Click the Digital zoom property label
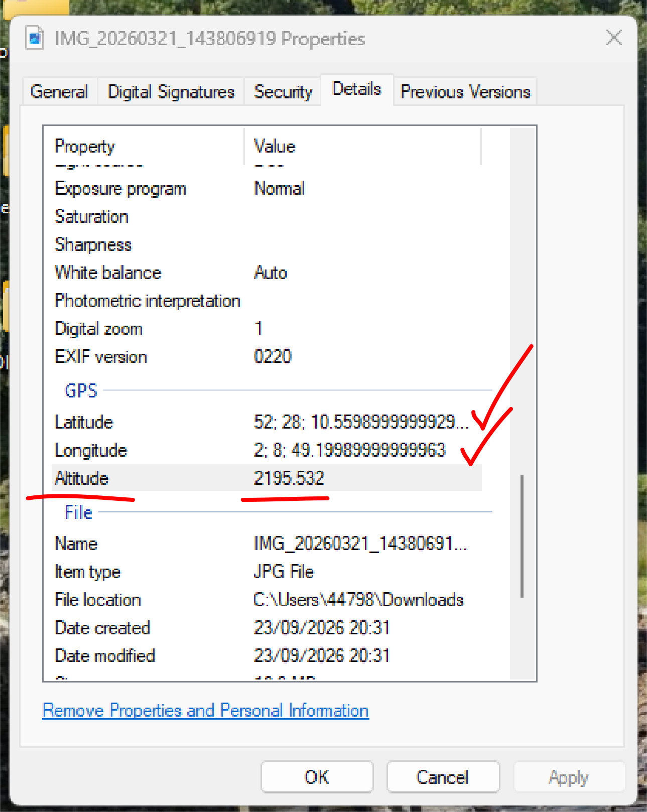Viewport: 647px width, 812px height. pos(99,329)
